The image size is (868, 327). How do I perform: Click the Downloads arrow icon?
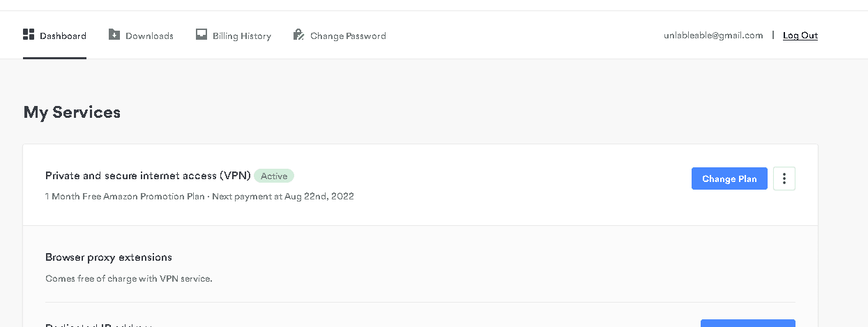(114, 34)
